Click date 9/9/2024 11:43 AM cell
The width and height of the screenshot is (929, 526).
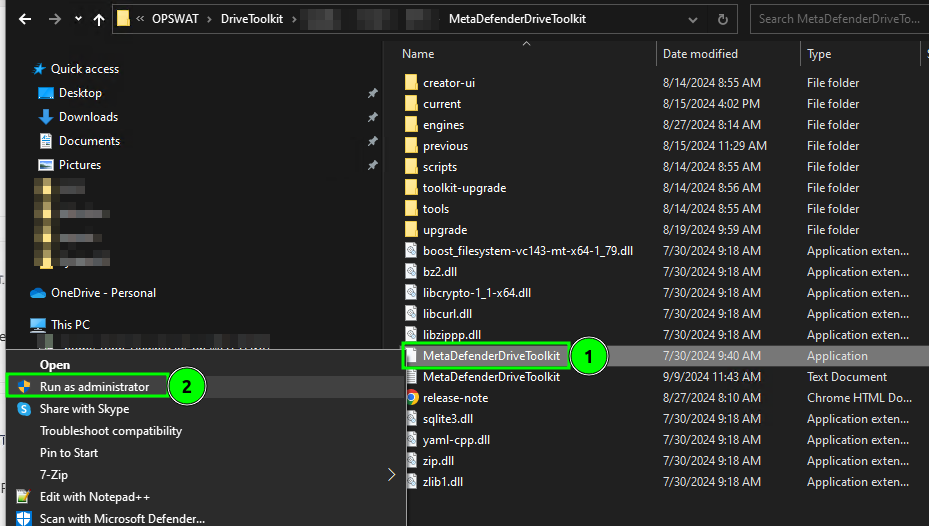[x=712, y=377]
